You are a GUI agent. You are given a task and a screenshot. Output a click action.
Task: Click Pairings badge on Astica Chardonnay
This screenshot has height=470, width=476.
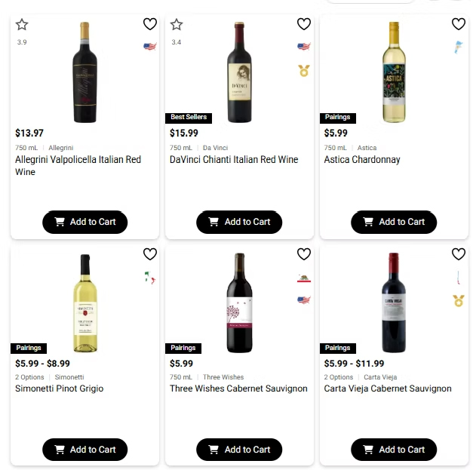337,118
